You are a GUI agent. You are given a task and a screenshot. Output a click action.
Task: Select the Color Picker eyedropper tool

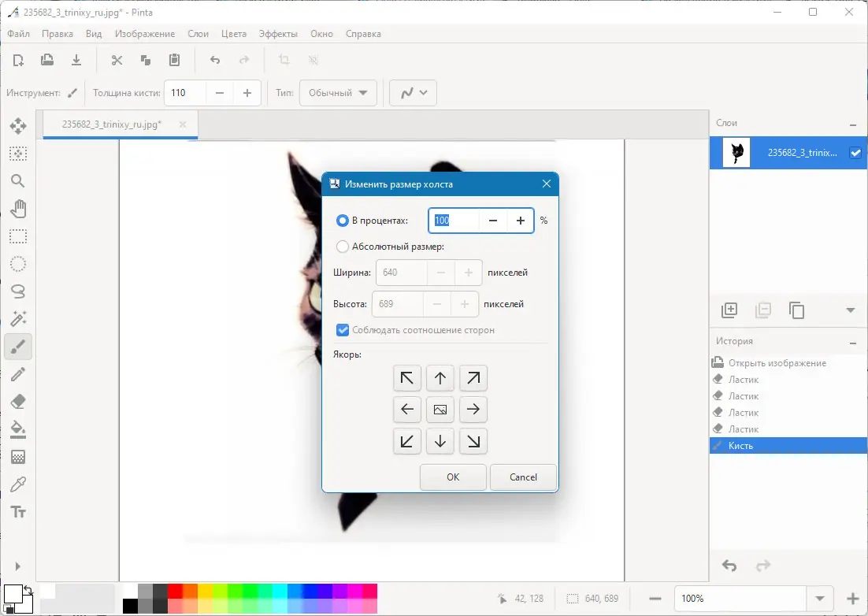pyautogui.click(x=17, y=484)
